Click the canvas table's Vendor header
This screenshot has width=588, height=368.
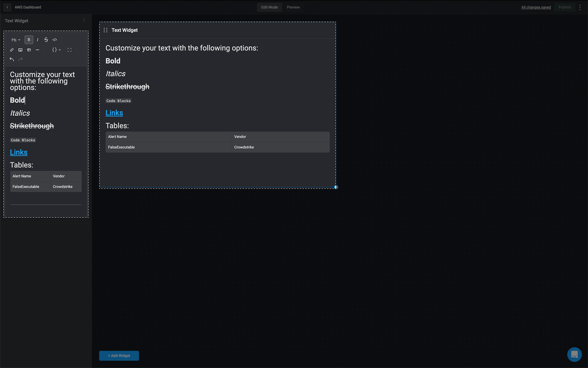tap(281, 137)
